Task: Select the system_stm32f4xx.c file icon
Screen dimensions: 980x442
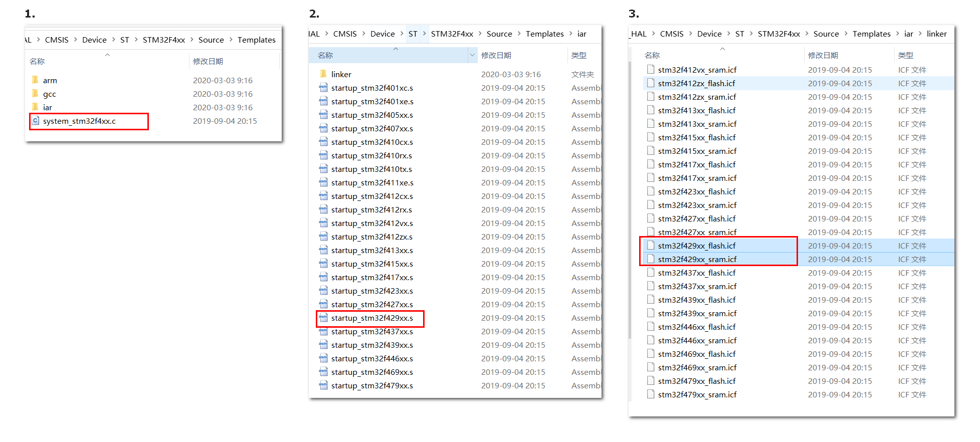Action: point(36,121)
